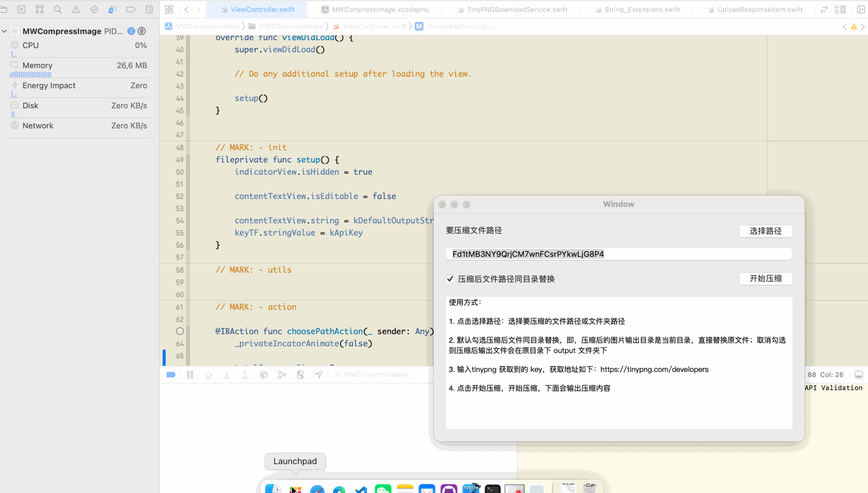Collapse the MWCompressImage process disclosure arrow

pos(5,31)
